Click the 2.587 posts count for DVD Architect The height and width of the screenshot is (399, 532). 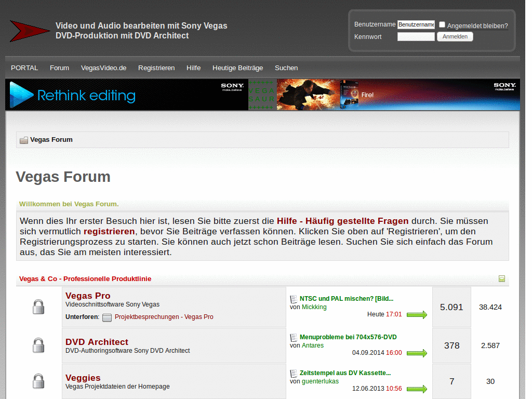(490, 345)
